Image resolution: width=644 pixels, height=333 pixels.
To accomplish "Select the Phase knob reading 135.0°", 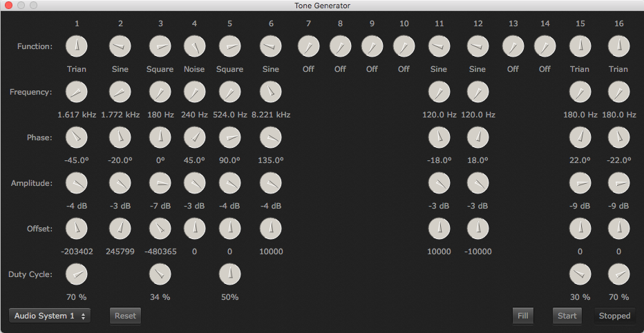I will tap(271, 137).
